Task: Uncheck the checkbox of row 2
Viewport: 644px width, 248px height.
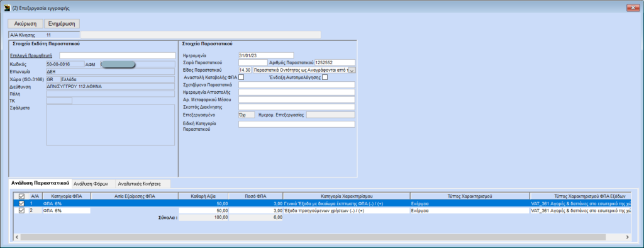Action: [21, 210]
